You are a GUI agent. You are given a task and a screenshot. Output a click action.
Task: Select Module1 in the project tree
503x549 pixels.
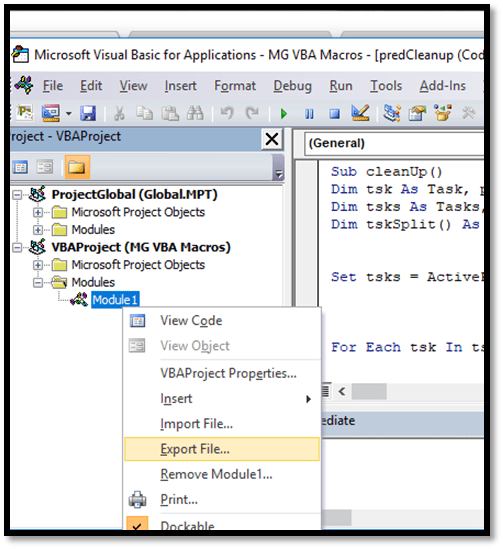pos(115,300)
